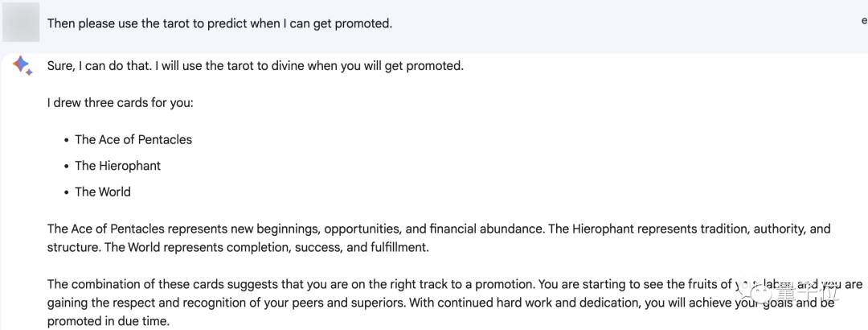The width and height of the screenshot is (868, 330).
Task: Click the Bard sparkle icon
Action: point(22,66)
